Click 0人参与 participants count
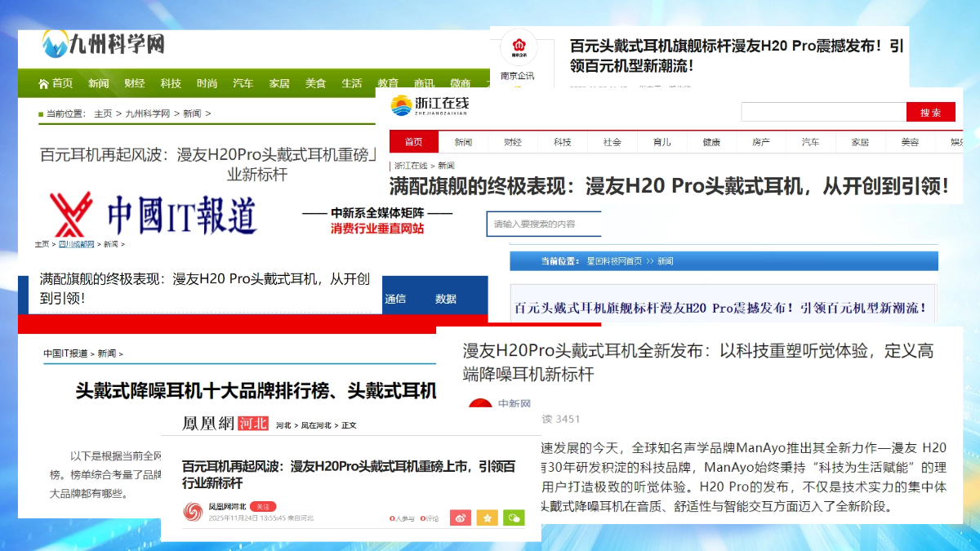The width and height of the screenshot is (980, 551). 402,518
